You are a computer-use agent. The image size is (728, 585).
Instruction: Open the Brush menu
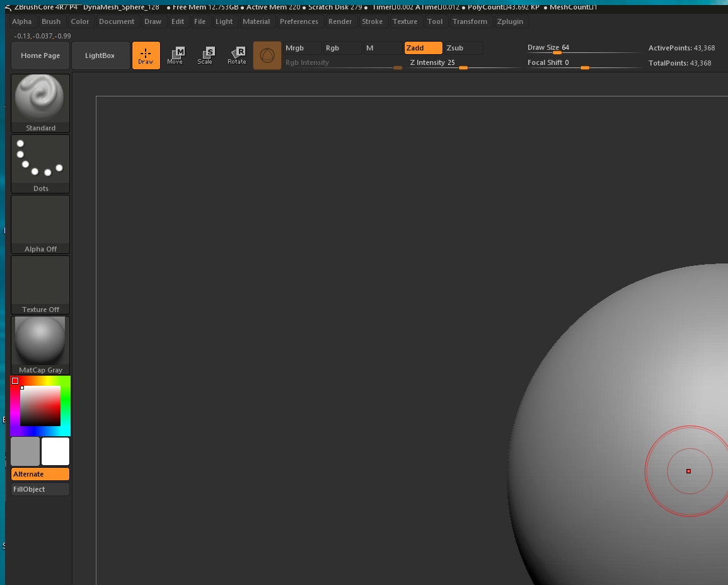[x=51, y=21]
